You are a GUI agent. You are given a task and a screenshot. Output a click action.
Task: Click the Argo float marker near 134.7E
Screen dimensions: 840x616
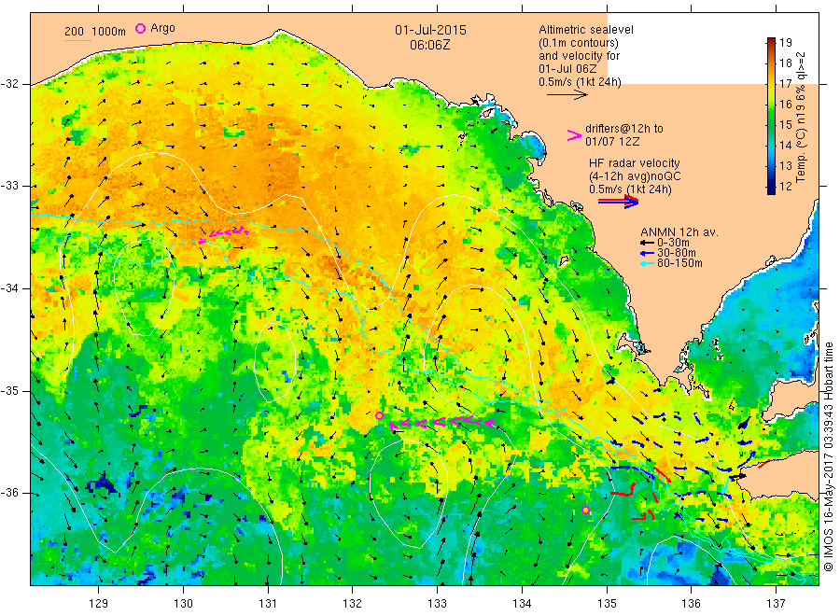pos(585,510)
